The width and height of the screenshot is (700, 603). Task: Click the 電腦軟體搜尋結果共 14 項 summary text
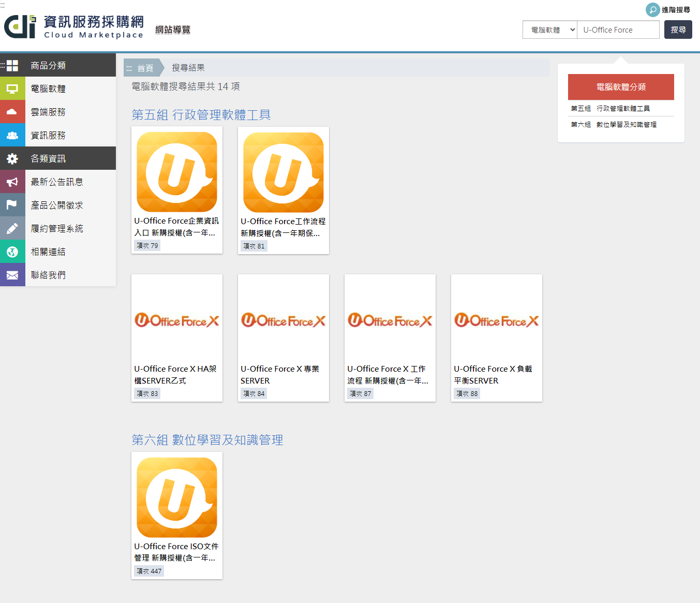(186, 86)
